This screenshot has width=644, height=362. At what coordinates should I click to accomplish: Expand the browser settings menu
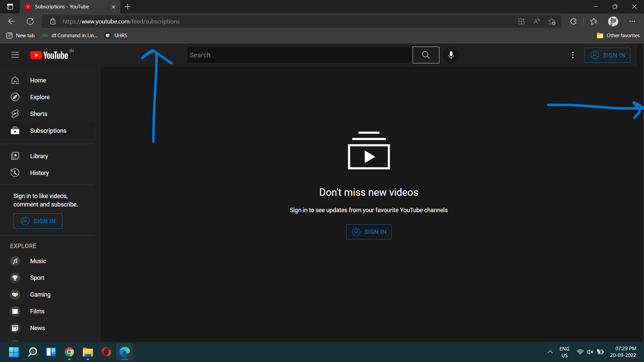(633, 21)
